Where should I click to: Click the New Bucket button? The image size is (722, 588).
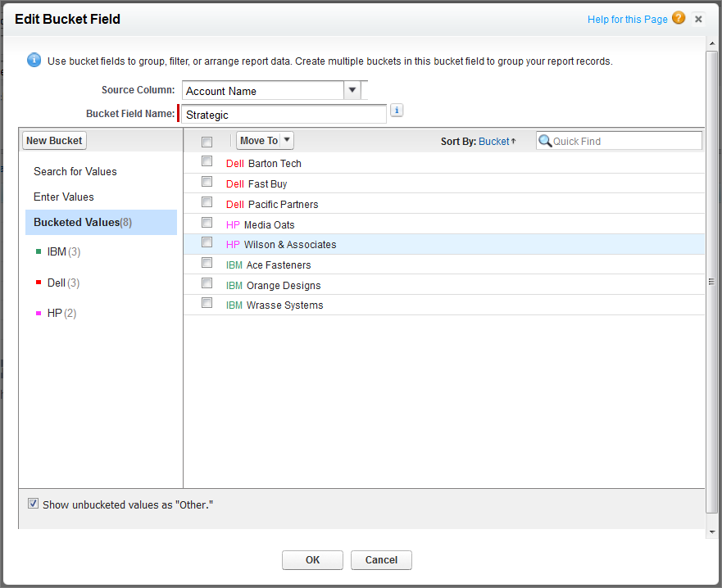coord(54,141)
